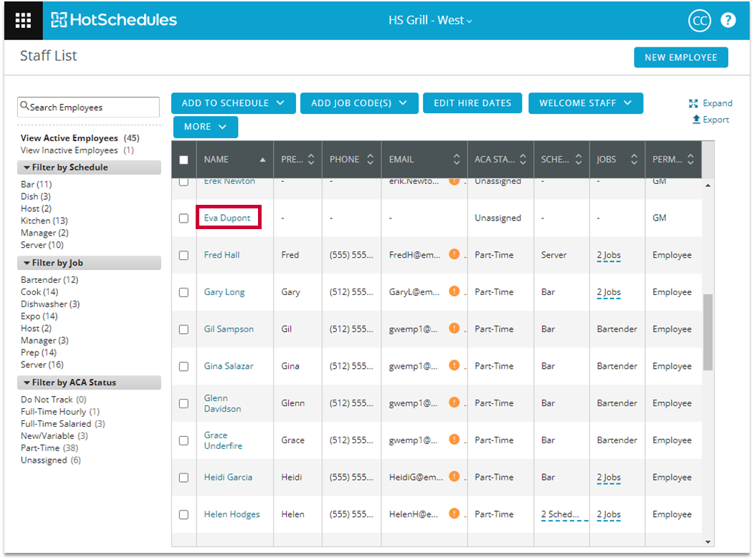The width and height of the screenshot is (754, 560).
Task: Open Eva Dupont's employee profile
Action: click(227, 218)
